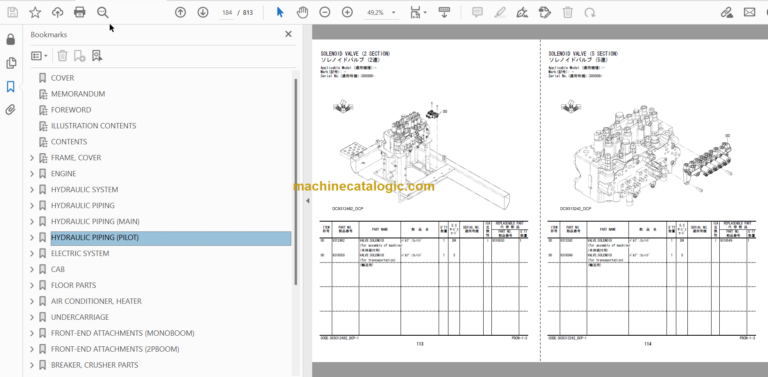Expand the FRAME, COVER bookmark
Viewport: 768px width, 377px height.
point(32,158)
